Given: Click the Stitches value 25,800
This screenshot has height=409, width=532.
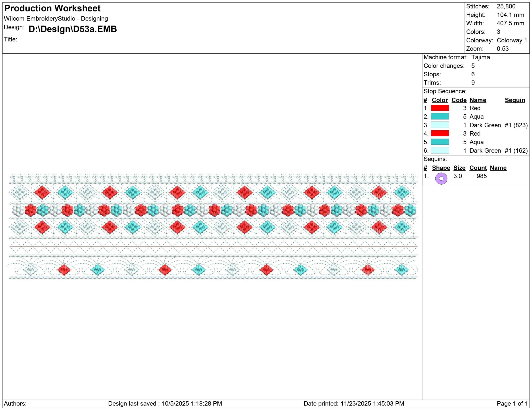Looking at the screenshot, I should point(506,7).
